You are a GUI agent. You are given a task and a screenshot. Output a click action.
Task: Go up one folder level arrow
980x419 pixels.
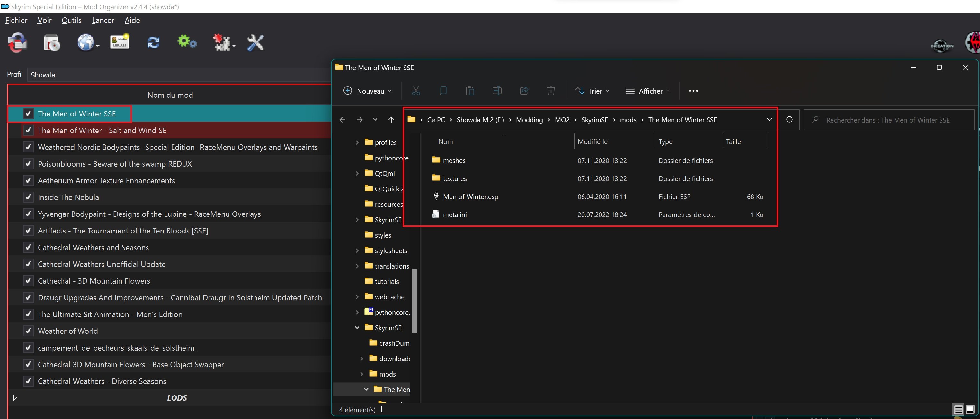click(391, 120)
